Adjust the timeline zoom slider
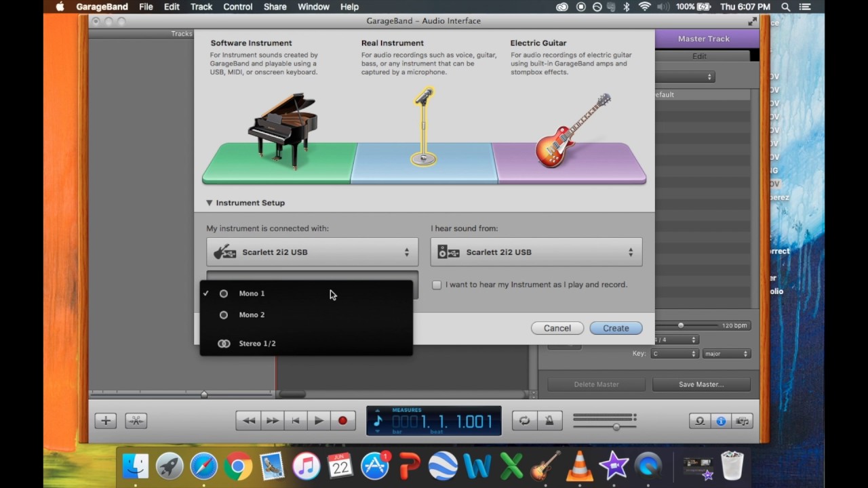Viewport: 868px width, 488px height. coord(203,394)
